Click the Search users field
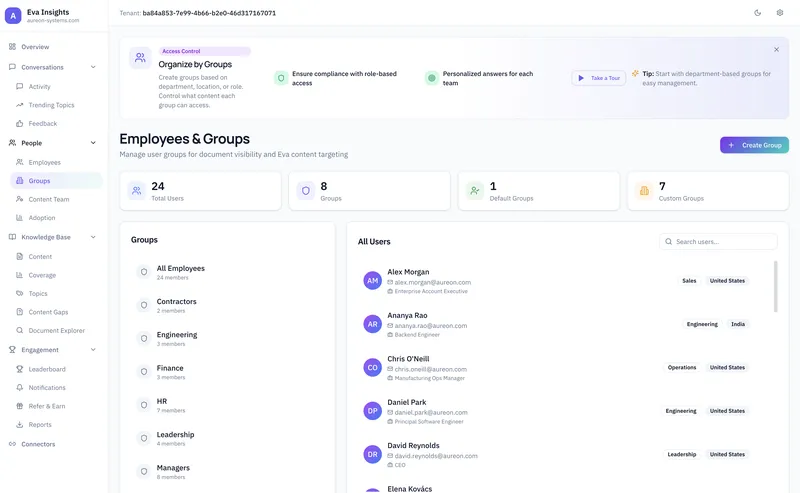 [x=718, y=241]
